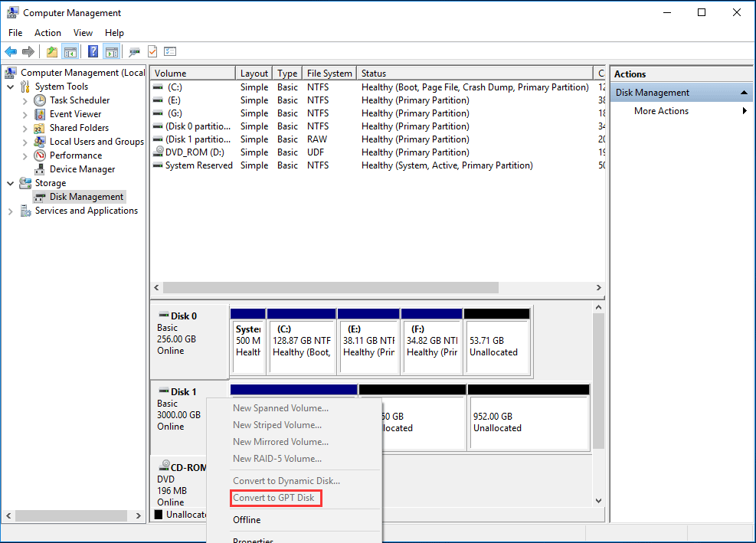The image size is (756, 543).
Task: Click the blue Back navigation arrow
Action: pyautogui.click(x=11, y=51)
